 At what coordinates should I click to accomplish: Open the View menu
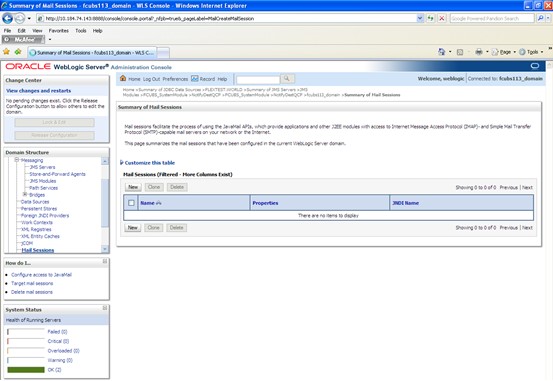click(37, 31)
